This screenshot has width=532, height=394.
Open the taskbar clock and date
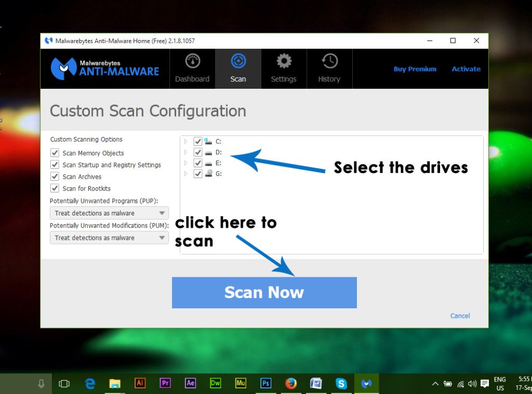click(x=524, y=384)
